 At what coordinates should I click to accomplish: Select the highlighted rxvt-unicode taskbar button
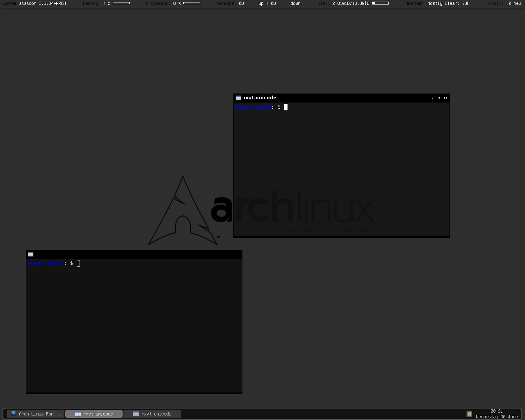[94, 414]
